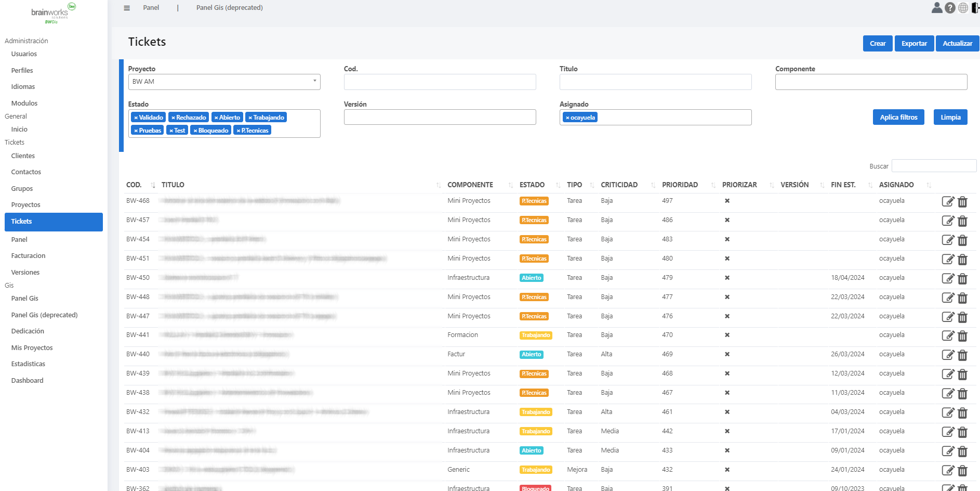Focus the Versión filter input
Screen dimensions: 980x491
[440, 117]
